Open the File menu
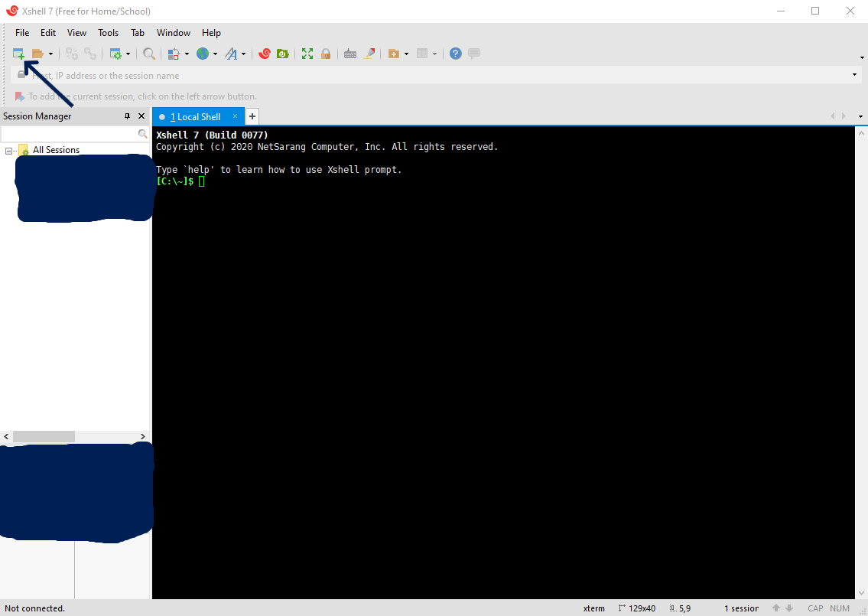 click(22, 33)
